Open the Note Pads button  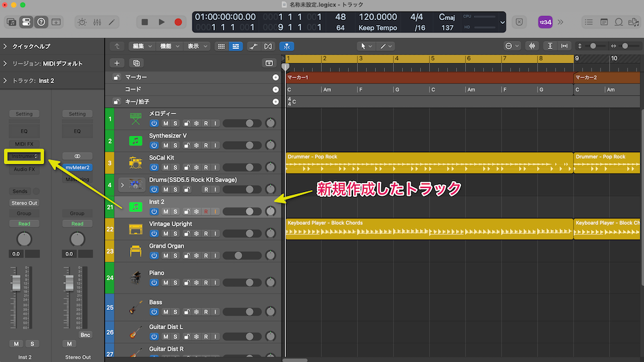coord(604,22)
